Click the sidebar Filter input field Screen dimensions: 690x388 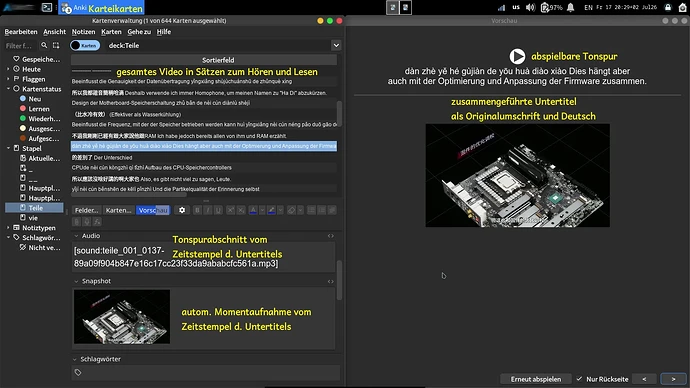[20, 45]
